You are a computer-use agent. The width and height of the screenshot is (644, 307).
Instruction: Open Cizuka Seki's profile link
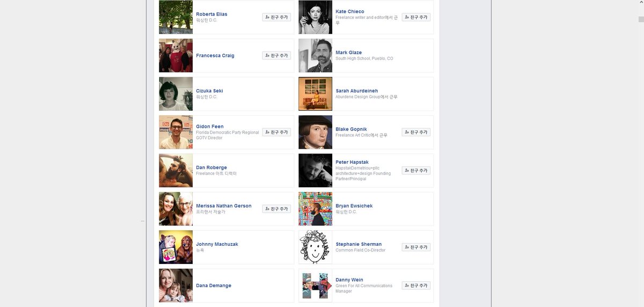[x=209, y=91]
